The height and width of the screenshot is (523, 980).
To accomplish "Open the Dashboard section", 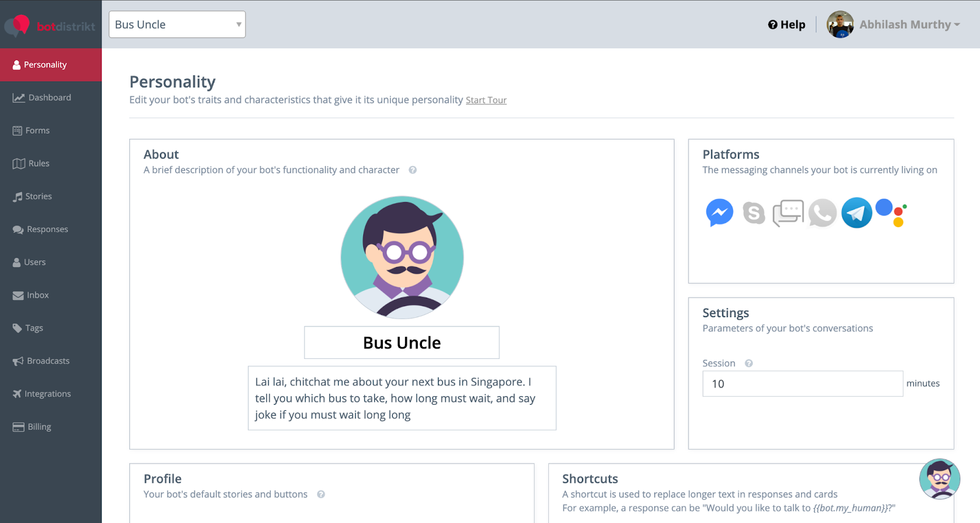I will click(x=51, y=98).
